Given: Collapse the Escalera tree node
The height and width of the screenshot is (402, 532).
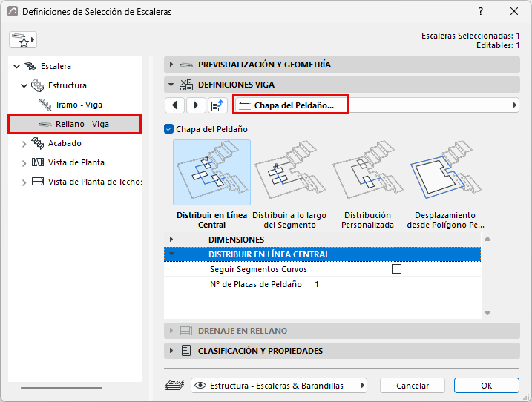Looking at the screenshot, I should coord(16,67).
